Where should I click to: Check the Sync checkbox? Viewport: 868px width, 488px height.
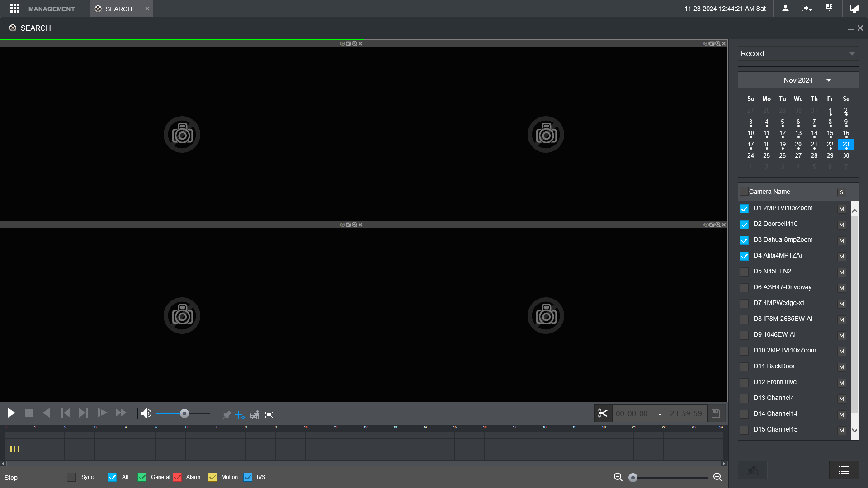pos(71,477)
